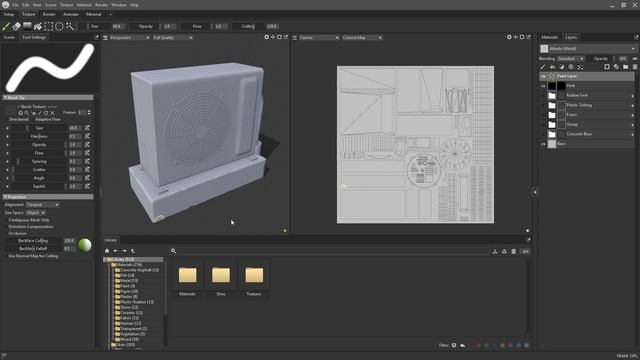Select Plastic Rubber in Library tree
Image resolution: width=640 pixels, height=360 pixels.
137,302
